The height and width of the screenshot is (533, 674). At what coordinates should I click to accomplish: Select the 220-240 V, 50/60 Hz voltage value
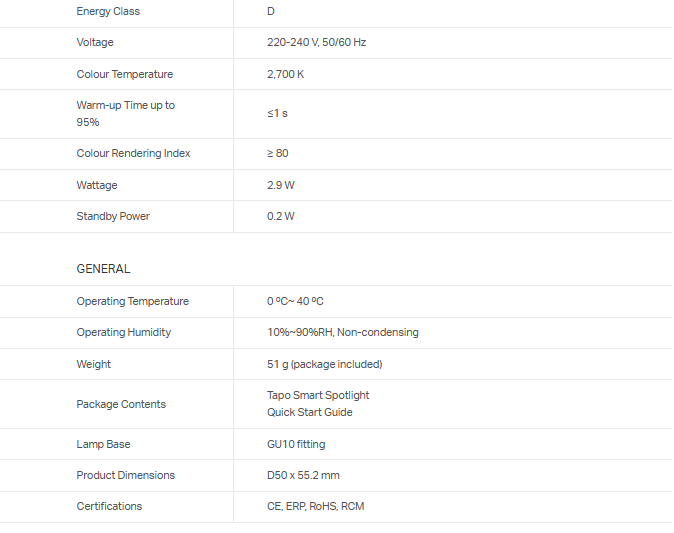pyautogui.click(x=316, y=43)
